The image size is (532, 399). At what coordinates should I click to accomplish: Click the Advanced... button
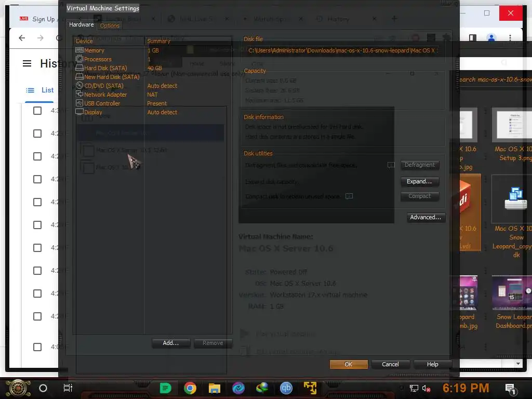click(426, 218)
